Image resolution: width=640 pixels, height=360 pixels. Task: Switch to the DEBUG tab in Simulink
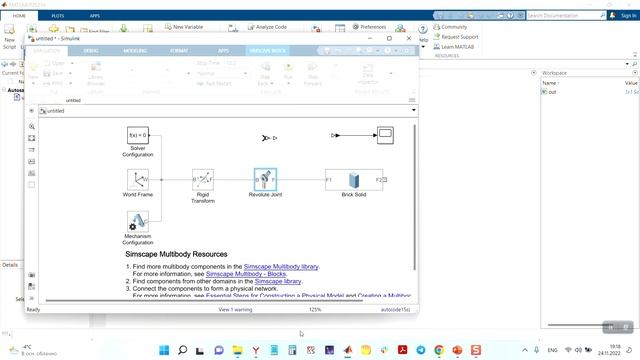91,51
